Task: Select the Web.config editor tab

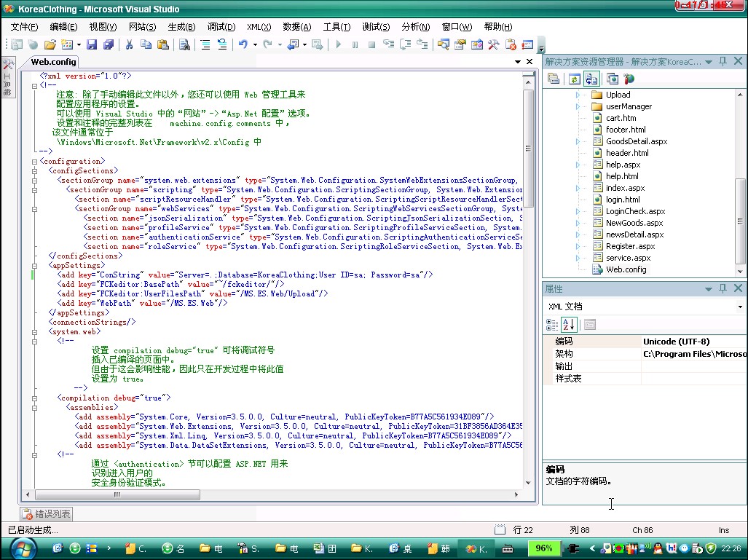Action: [x=53, y=62]
